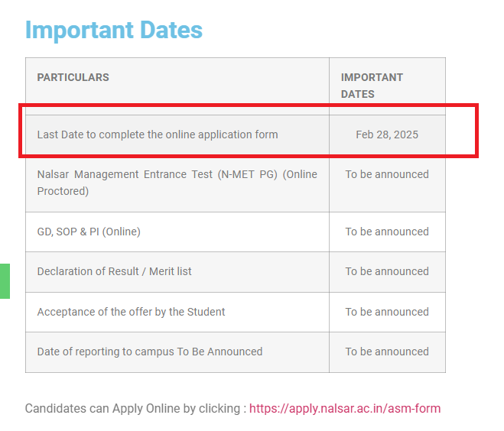This screenshot has width=504, height=431.
Task: Click the Important Dates page heading
Action: (113, 30)
